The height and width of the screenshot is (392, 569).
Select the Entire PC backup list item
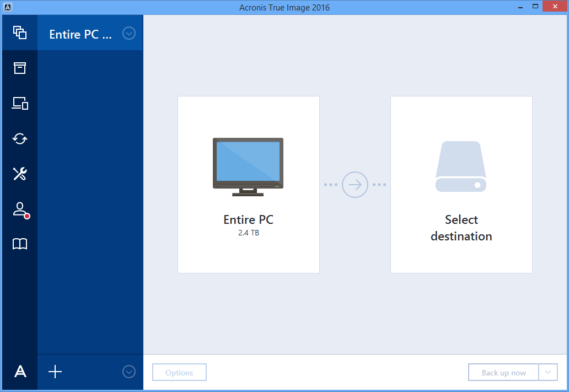coord(90,34)
